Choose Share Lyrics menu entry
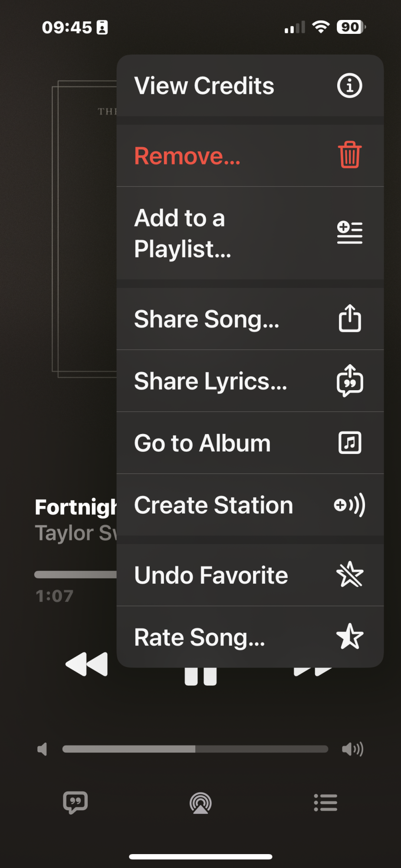Image resolution: width=401 pixels, height=868 pixels. (x=250, y=381)
